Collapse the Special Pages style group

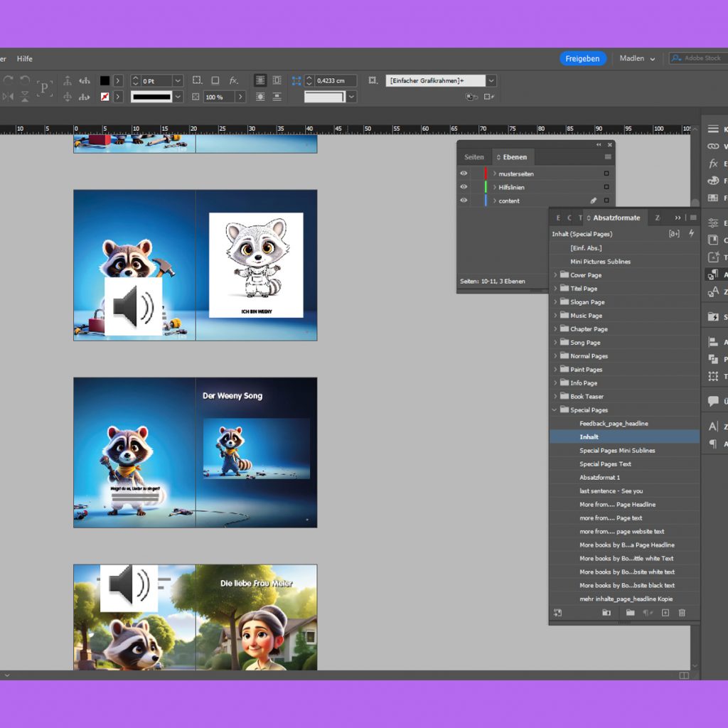point(555,409)
